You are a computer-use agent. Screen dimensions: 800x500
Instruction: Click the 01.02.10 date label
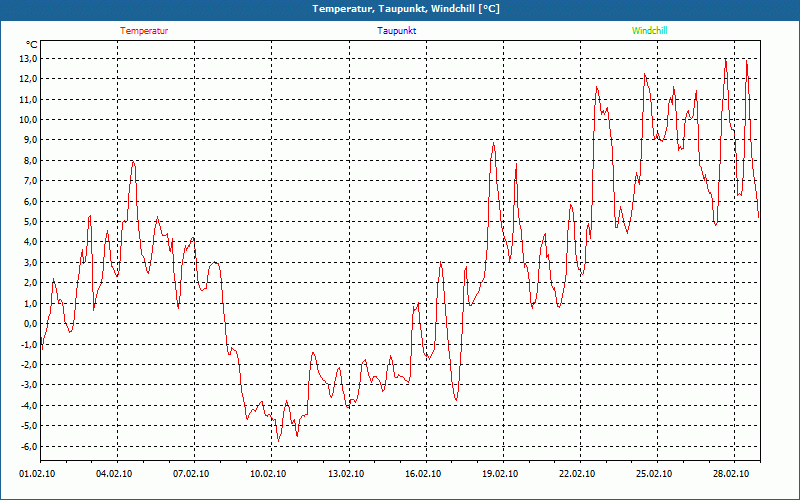tap(37, 474)
